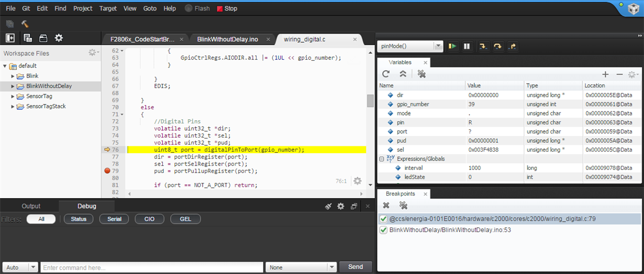644x274 pixels.
Task: Clear the debug console with the broom icon
Action: tap(328, 206)
